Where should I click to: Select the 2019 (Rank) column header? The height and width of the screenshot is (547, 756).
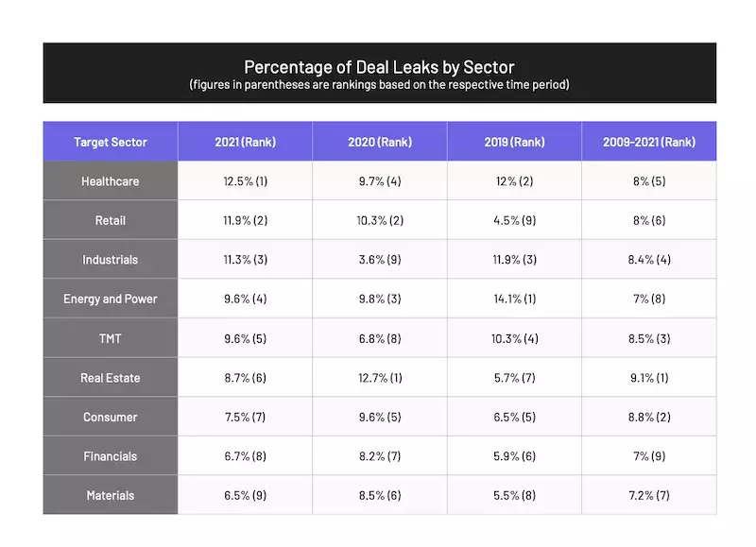(514, 142)
